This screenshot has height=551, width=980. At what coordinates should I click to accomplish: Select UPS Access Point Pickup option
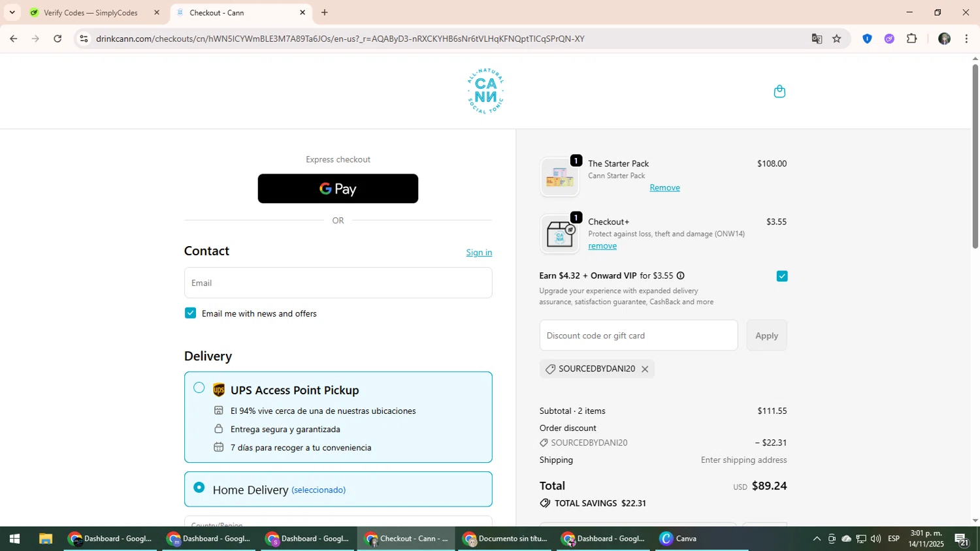pos(199,388)
